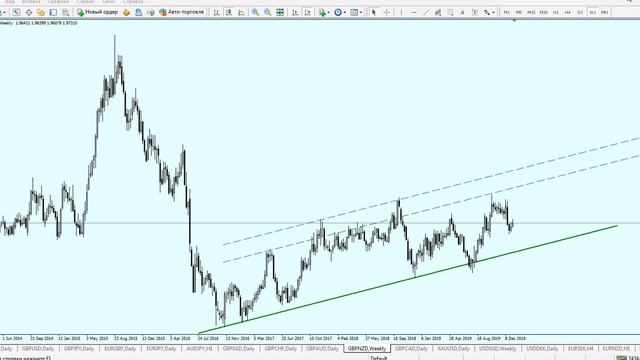Image resolution: width=640 pixels, height=360 pixels.
Task: Click the Default profile in status bar
Action: click(x=378, y=358)
